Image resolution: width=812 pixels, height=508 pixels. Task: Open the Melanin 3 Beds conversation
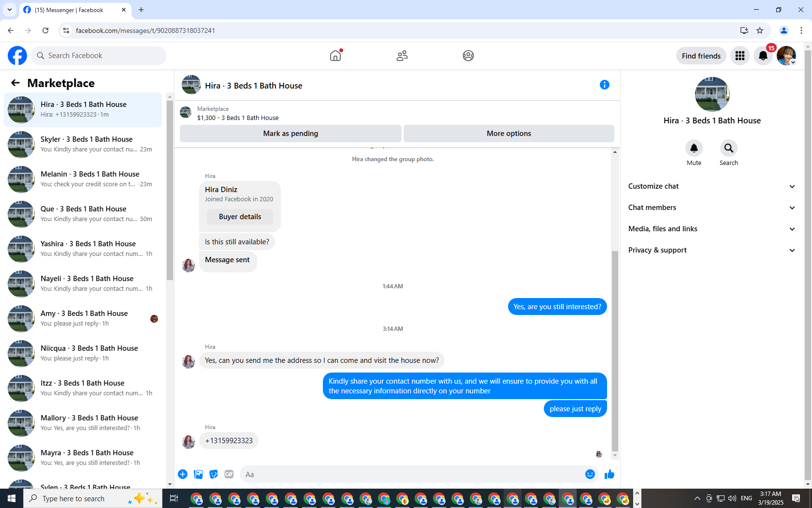click(x=83, y=179)
